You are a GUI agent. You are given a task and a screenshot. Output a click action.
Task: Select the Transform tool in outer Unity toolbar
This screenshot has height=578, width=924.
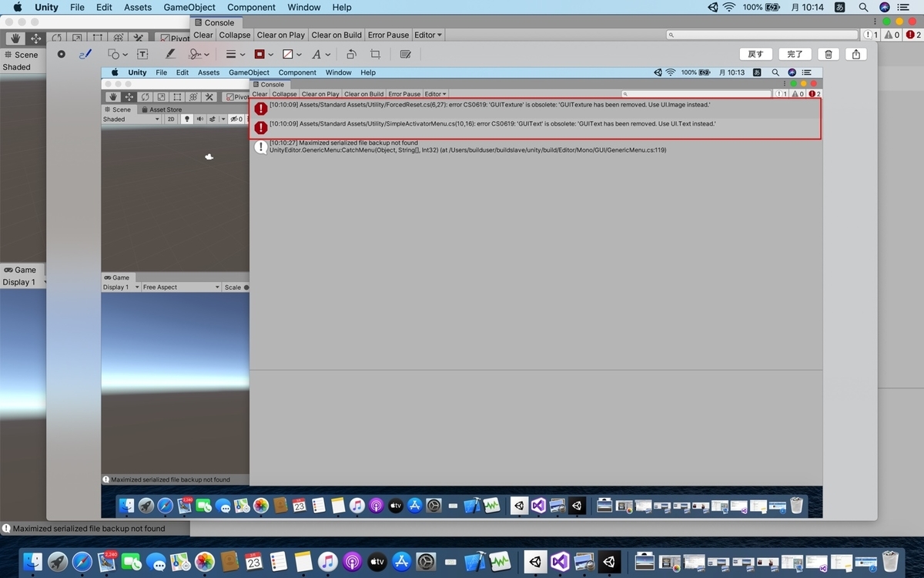coord(118,38)
